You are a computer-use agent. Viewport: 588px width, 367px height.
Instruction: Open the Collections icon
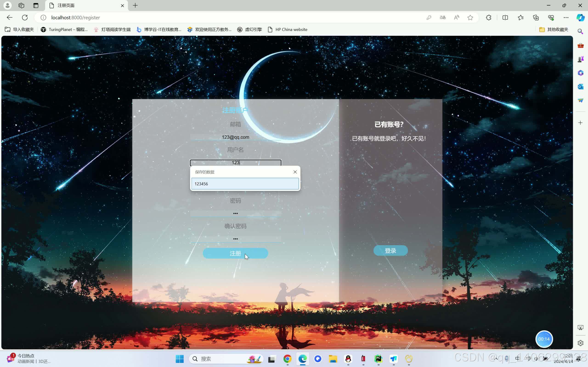[x=536, y=17]
